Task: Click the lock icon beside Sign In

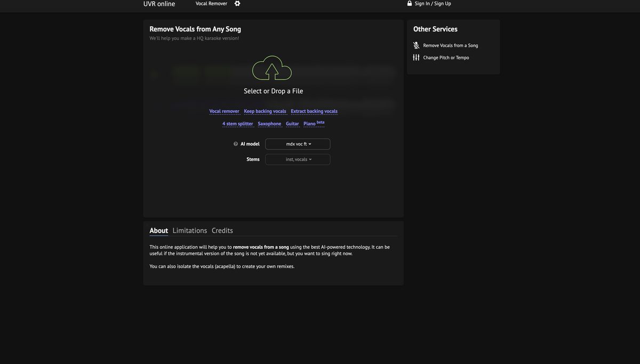Action: (410, 4)
